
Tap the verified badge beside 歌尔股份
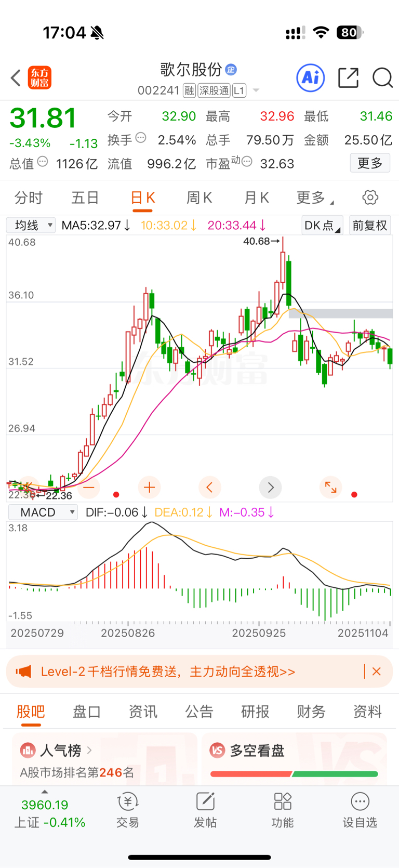[231, 69]
